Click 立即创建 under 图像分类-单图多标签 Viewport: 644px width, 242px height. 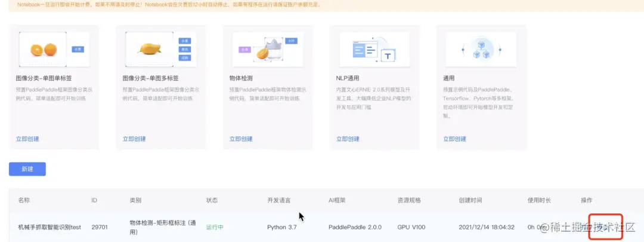tap(134, 139)
